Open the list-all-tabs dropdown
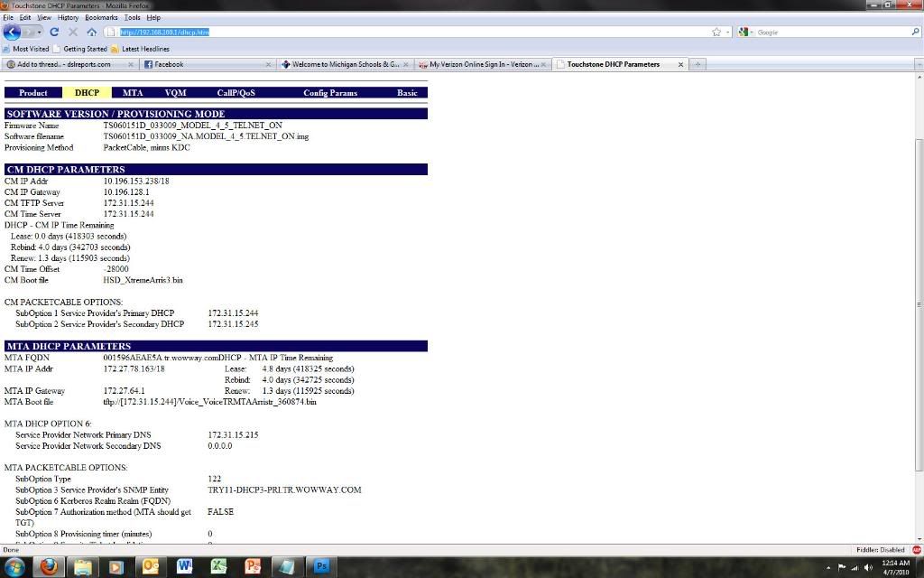The height and width of the screenshot is (578, 924). point(919,64)
